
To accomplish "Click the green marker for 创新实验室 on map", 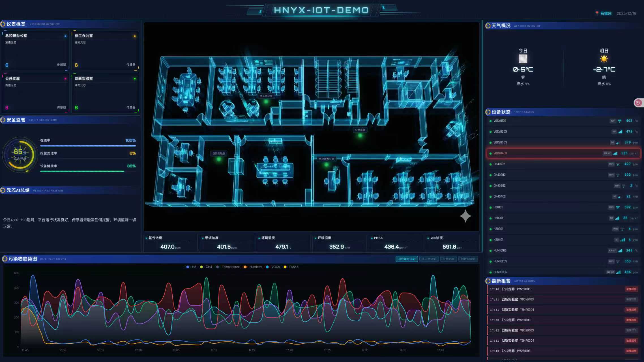I will click(219, 159).
